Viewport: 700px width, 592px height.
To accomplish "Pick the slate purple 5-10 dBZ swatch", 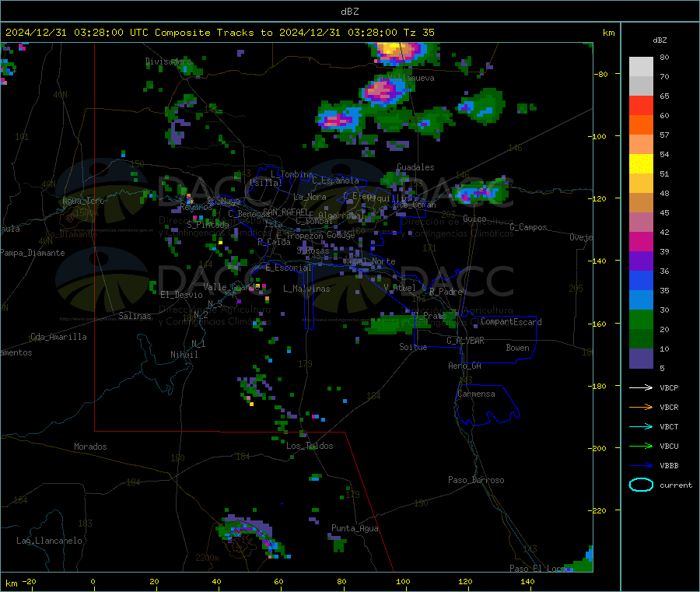I will pos(641,359).
